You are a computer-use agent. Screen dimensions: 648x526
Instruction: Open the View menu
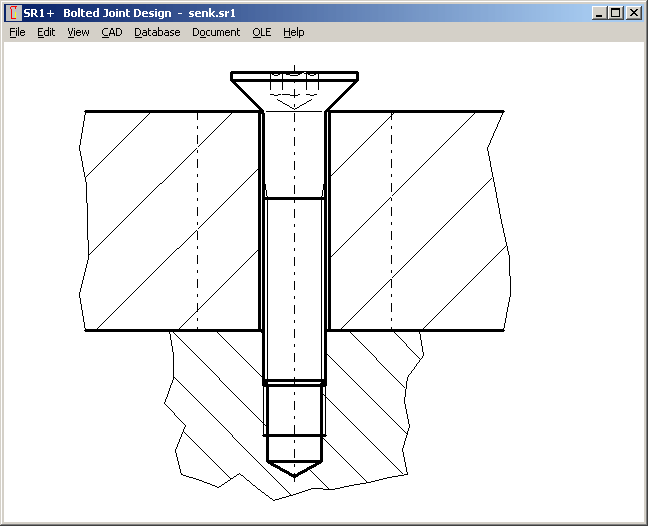click(x=78, y=32)
